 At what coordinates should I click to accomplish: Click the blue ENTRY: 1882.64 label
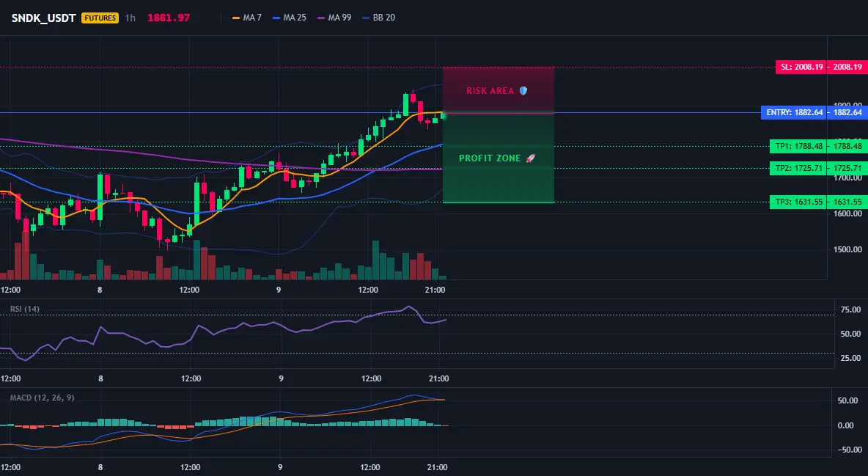pyautogui.click(x=794, y=112)
